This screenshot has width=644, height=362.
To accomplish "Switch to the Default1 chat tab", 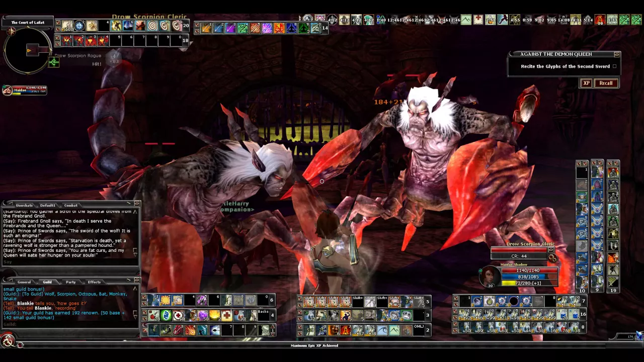I will (x=48, y=206).
